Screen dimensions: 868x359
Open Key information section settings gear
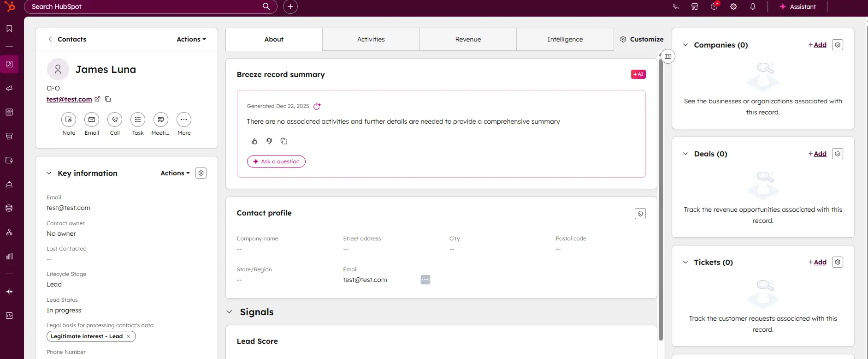point(201,173)
